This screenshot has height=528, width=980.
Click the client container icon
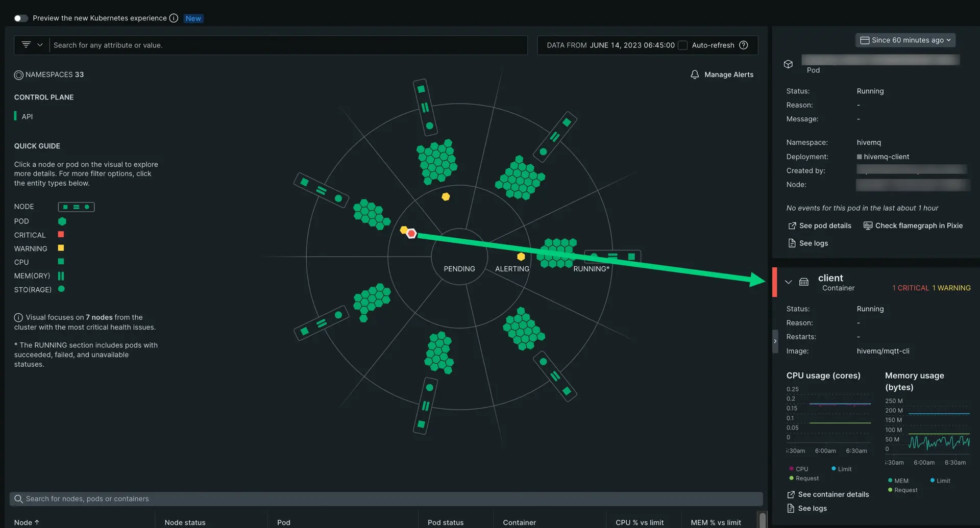click(x=804, y=282)
